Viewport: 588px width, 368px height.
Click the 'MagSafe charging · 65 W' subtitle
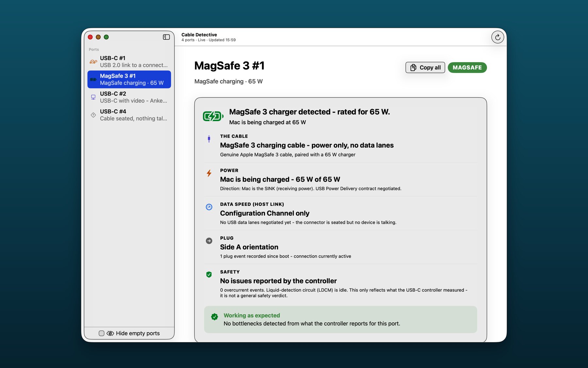pyautogui.click(x=228, y=81)
